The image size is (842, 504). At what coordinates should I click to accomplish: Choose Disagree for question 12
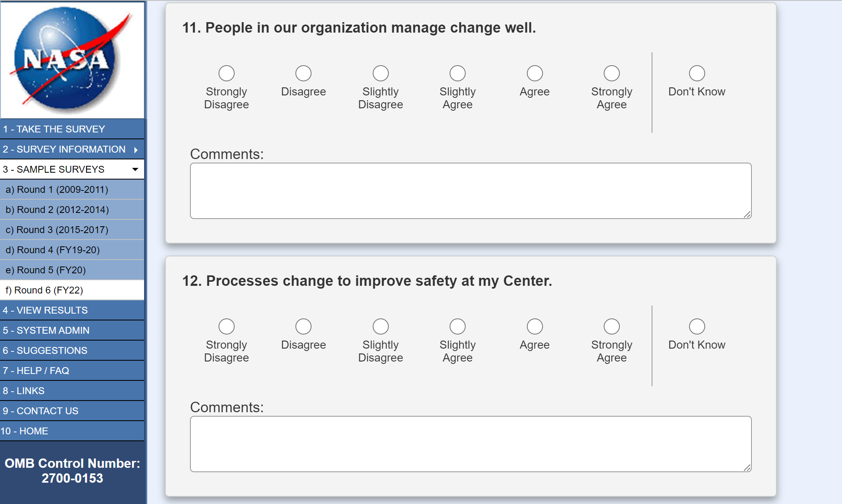tap(303, 326)
